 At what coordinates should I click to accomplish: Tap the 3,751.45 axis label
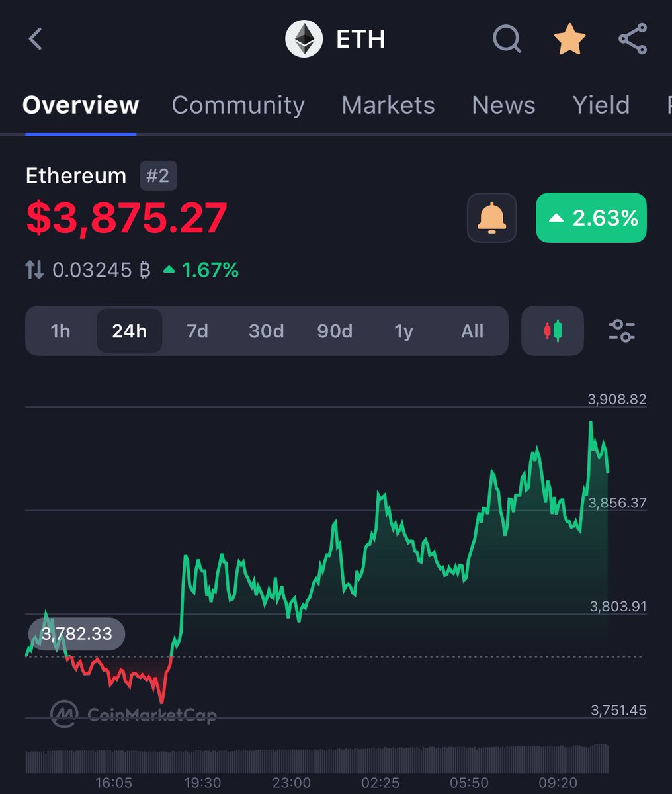click(x=618, y=710)
